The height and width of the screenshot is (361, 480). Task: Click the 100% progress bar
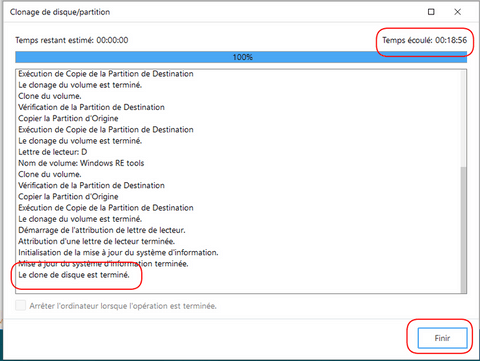[x=241, y=57]
